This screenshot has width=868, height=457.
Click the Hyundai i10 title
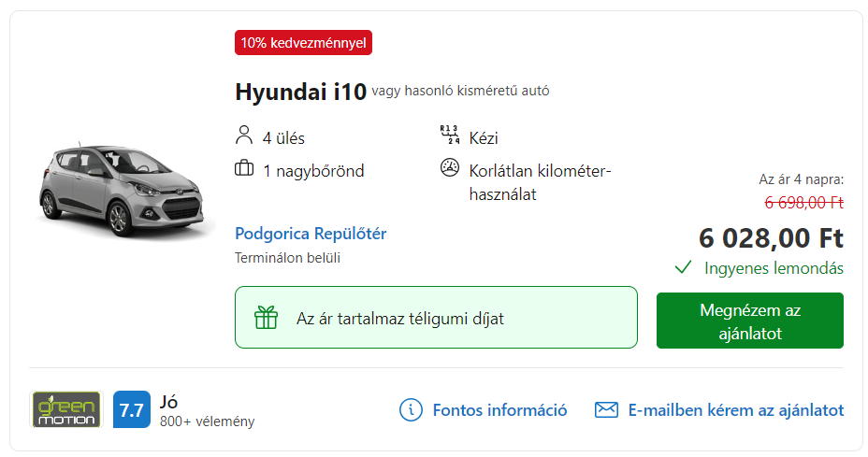tap(300, 92)
